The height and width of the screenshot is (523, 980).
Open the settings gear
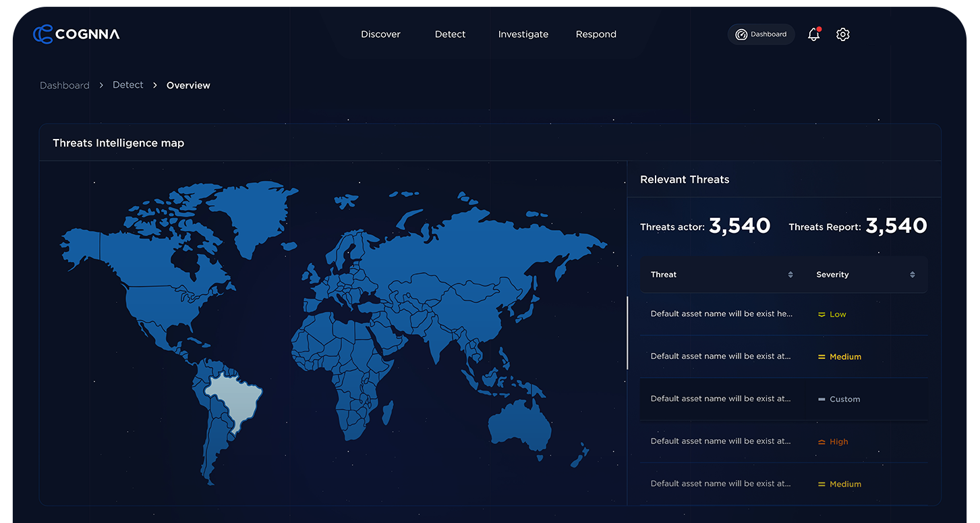(842, 34)
